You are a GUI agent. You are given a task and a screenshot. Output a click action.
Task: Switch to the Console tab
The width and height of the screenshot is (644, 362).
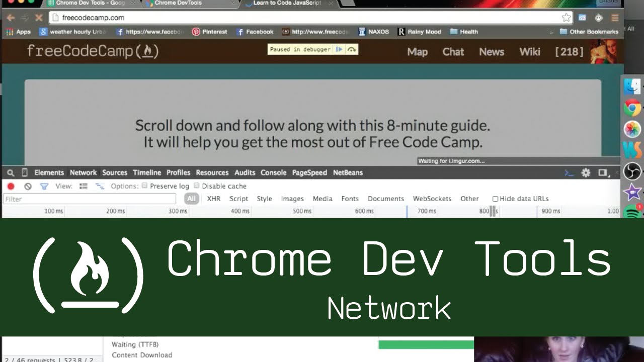click(x=274, y=172)
